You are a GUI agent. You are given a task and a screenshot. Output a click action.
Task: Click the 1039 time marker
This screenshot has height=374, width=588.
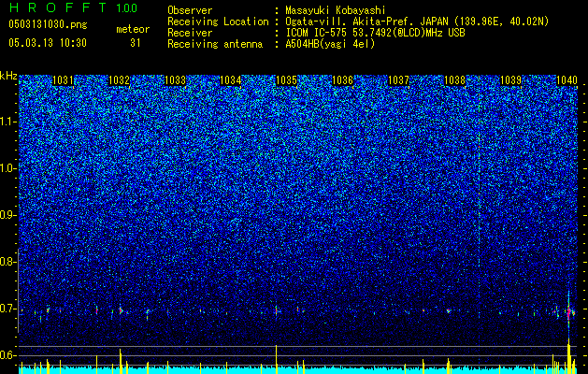tap(510, 80)
